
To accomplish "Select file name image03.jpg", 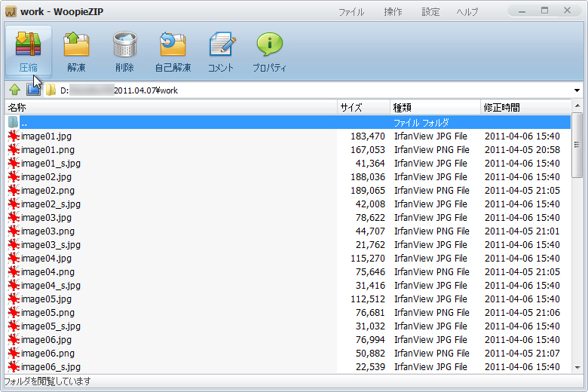I will (x=46, y=218).
